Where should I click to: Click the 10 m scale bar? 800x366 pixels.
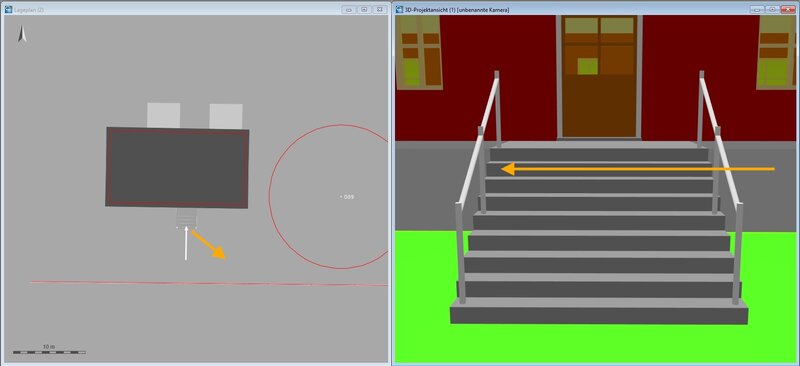coord(49,352)
